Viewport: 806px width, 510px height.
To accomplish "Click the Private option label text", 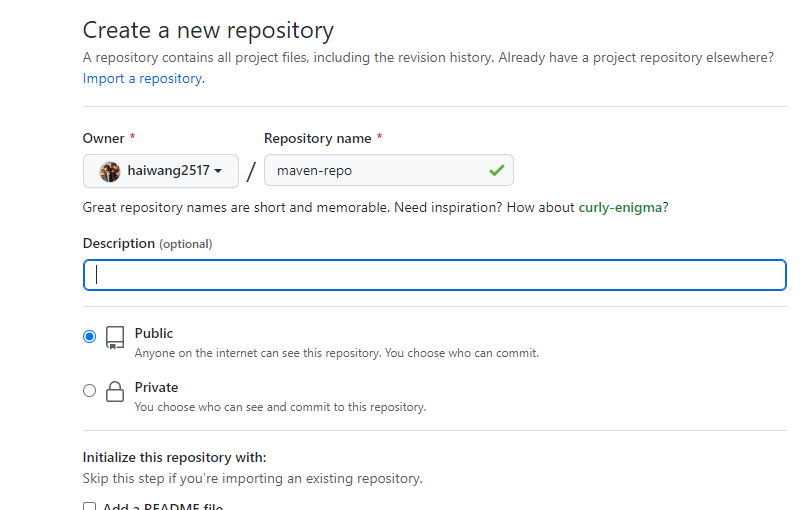I will coord(156,387).
